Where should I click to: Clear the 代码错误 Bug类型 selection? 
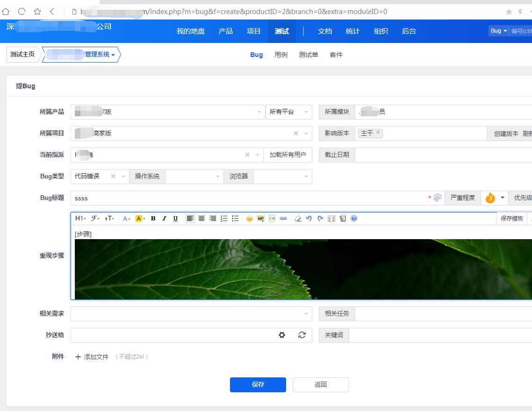113,176
